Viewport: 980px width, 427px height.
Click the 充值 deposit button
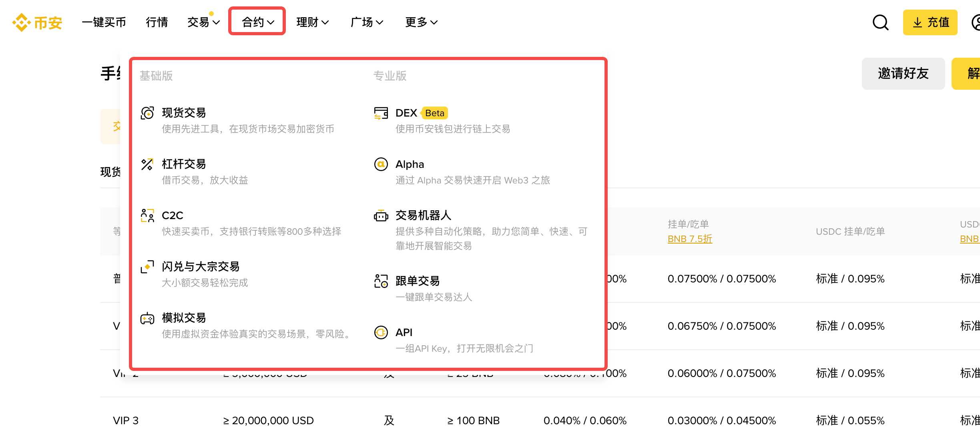click(930, 22)
